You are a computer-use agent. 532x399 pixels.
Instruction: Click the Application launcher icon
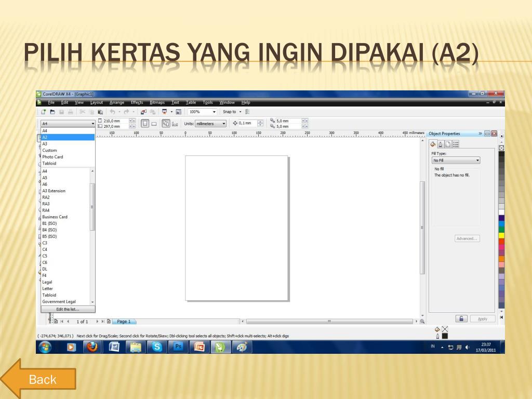click(x=165, y=112)
